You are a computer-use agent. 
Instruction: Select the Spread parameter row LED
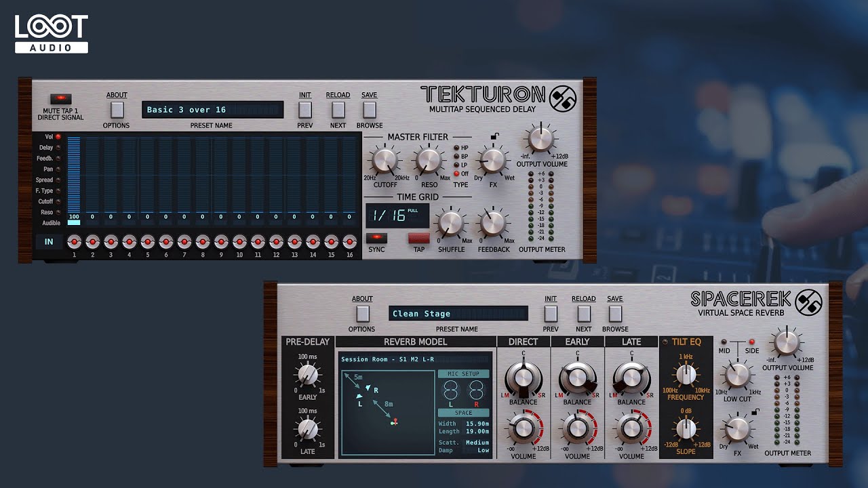(x=58, y=180)
